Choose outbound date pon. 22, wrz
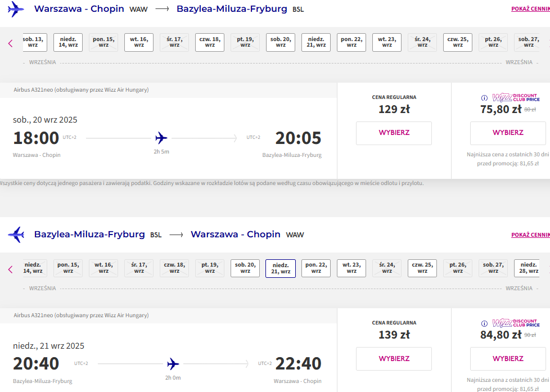 pyautogui.click(x=351, y=43)
